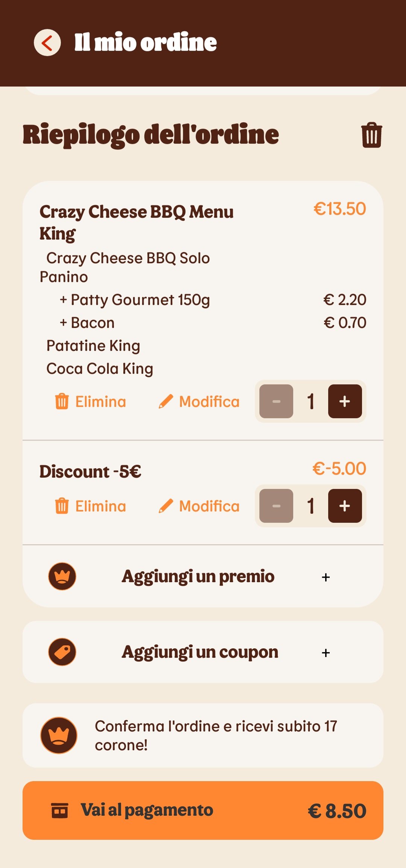This screenshot has width=406, height=868.
Task: Tap the back arrow icon
Action: click(47, 42)
